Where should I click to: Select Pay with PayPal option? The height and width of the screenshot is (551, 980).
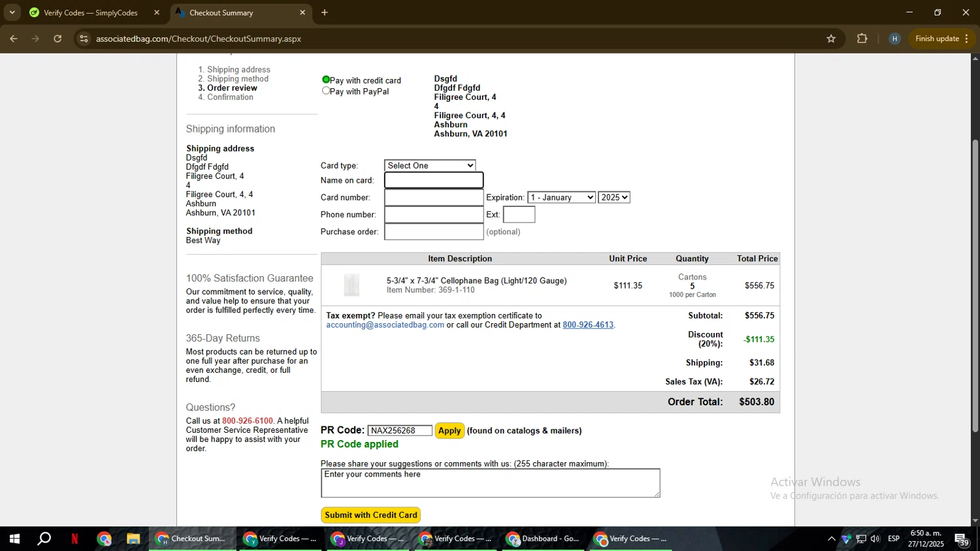pos(326,91)
